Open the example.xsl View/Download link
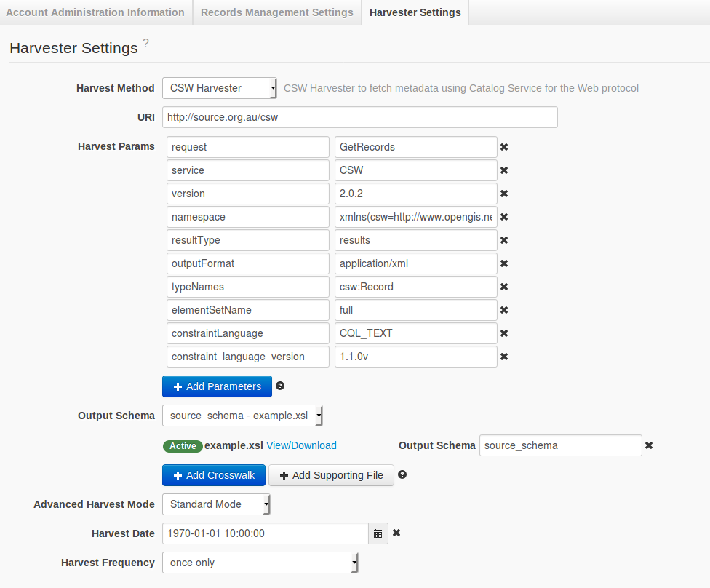This screenshot has height=588, width=710. tap(301, 445)
